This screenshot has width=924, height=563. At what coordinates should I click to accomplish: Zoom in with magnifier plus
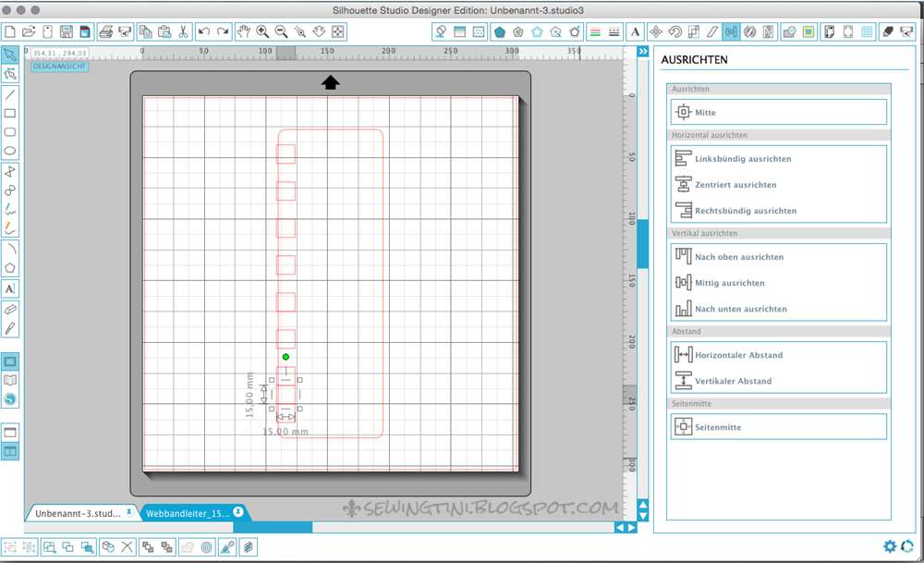(262, 31)
